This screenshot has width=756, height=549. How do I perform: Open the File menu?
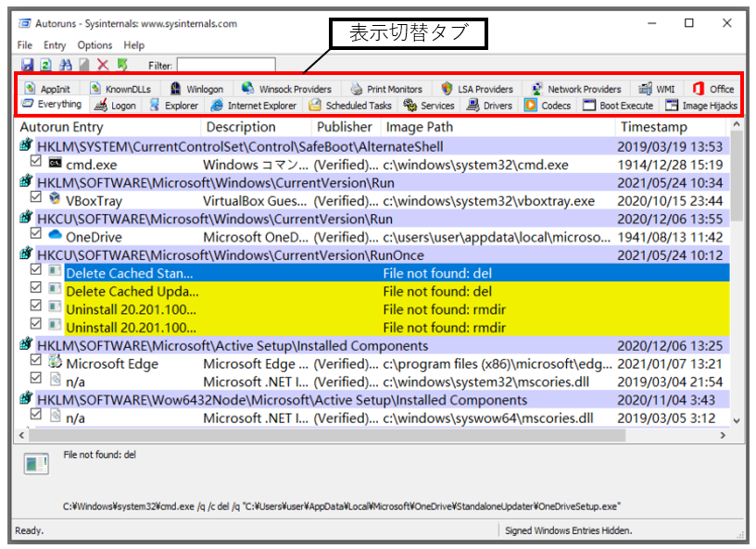coord(25,45)
